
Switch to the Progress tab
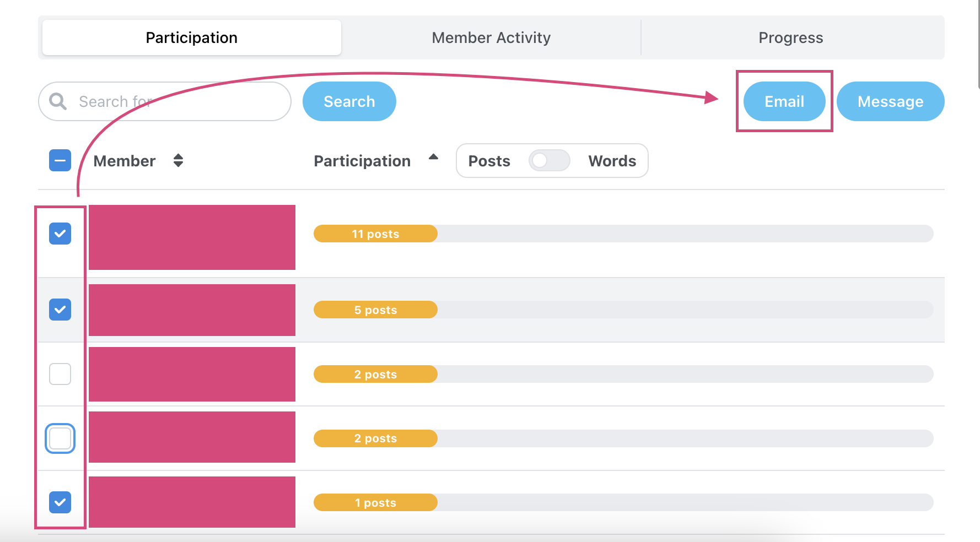[791, 37]
